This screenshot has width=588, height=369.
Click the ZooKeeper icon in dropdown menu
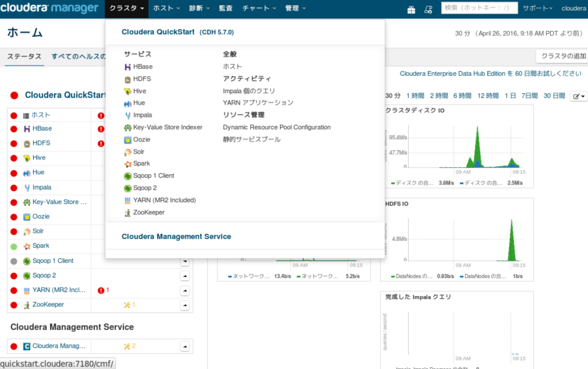(127, 213)
